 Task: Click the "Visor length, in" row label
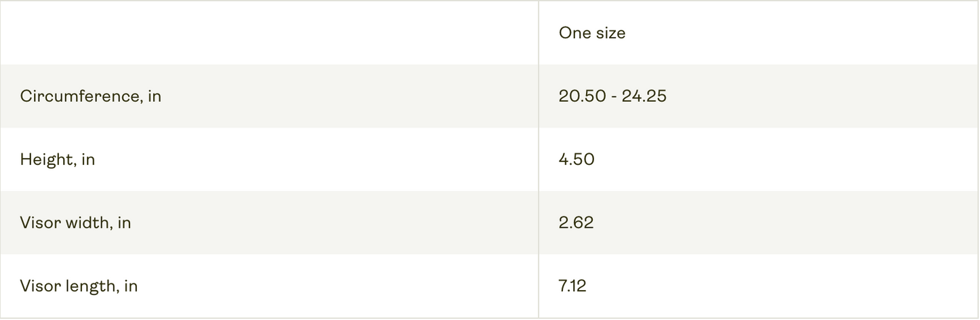pos(79,286)
